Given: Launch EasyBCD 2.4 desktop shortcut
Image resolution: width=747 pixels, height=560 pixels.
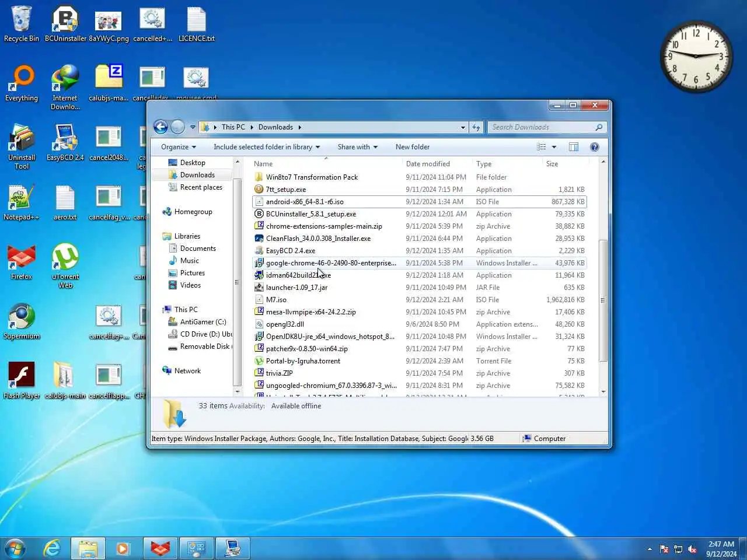Looking at the screenshot, I should pos(65,143).
